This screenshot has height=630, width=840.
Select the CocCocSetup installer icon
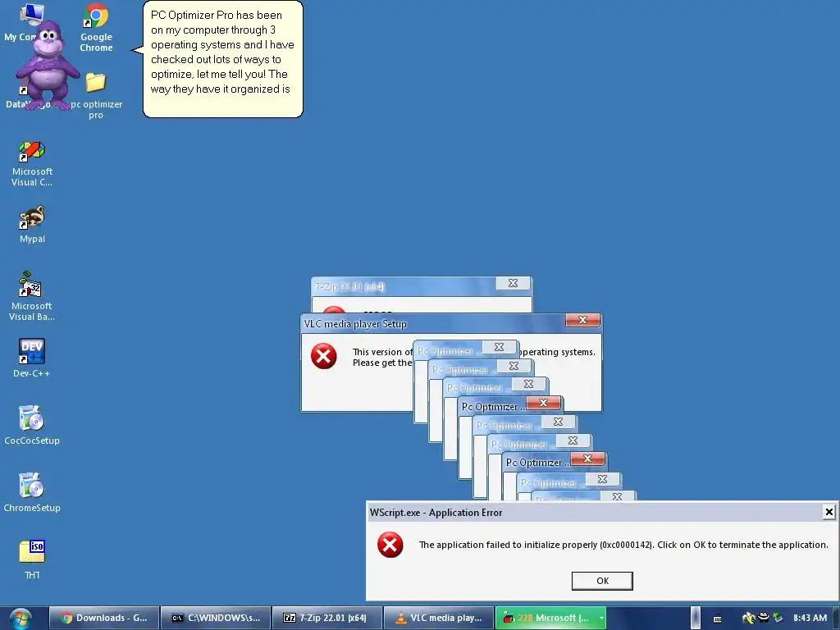pos(32,426)
